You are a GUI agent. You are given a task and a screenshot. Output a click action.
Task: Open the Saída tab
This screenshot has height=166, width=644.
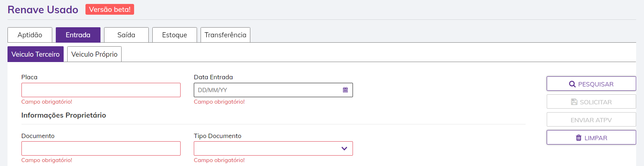126,35
